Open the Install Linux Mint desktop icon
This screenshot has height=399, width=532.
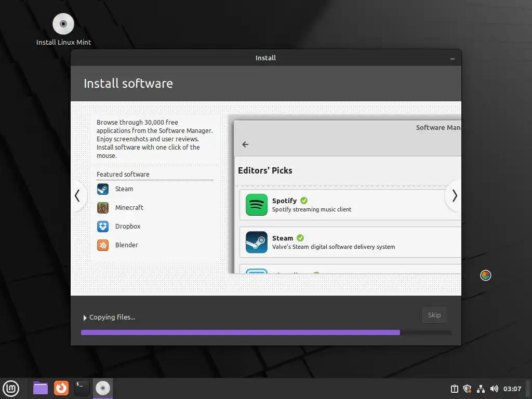click(63, 30)
